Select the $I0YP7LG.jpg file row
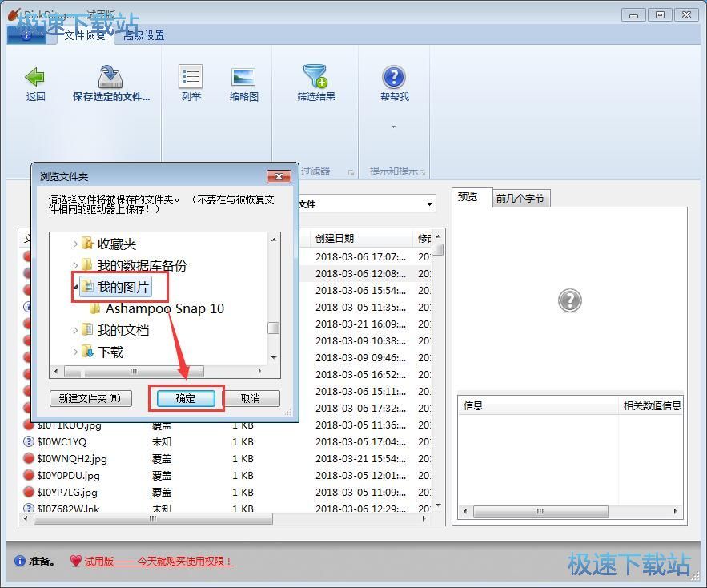The height and width of the screenshot is (588, 707). pos(226,492)
